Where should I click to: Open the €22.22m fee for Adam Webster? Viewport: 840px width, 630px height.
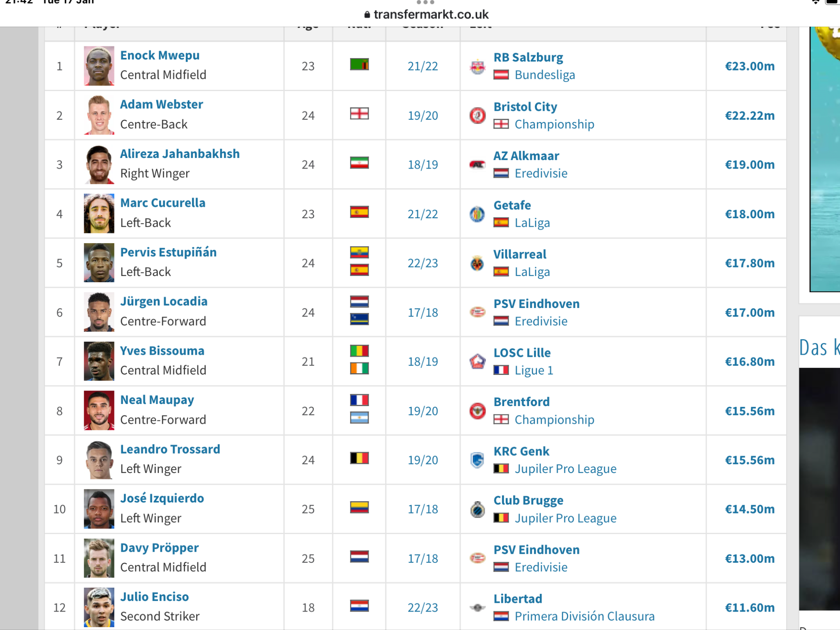(x=750, y=115)
